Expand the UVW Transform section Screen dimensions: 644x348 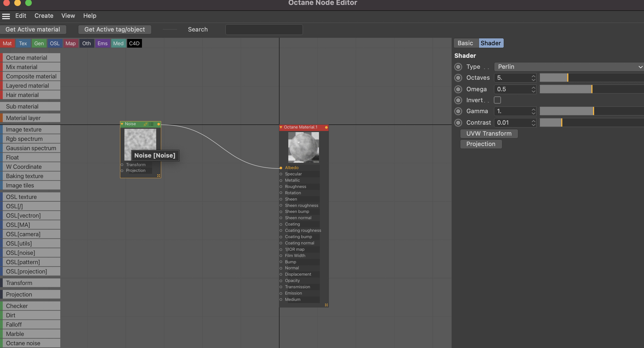(489, 134)
